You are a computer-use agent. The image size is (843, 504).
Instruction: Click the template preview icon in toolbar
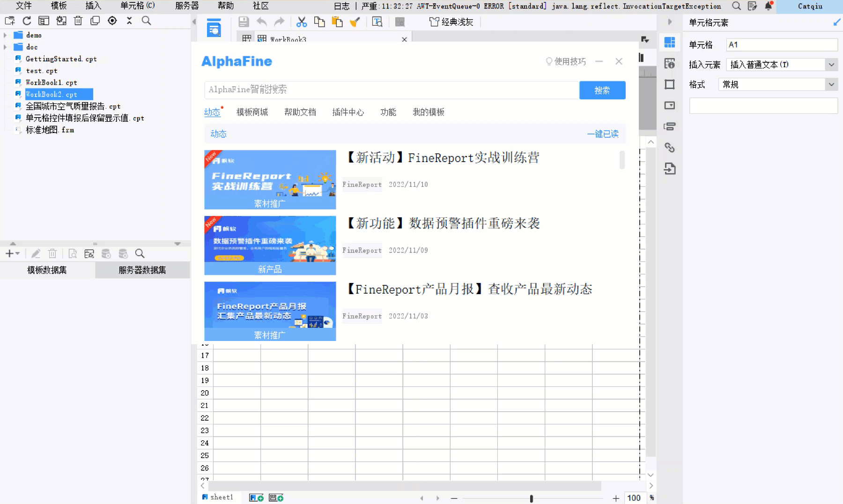tap(377, 22)
